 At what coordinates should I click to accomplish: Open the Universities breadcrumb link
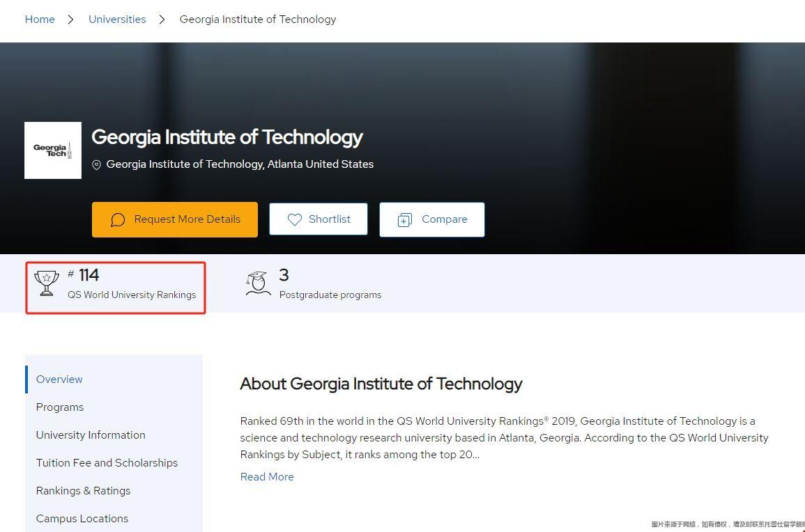click(117, 19)
